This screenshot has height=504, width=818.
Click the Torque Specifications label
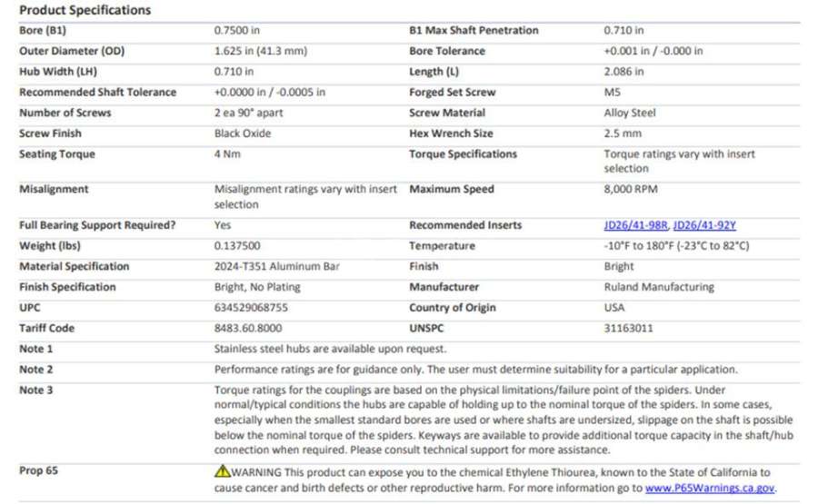[464, 154]
